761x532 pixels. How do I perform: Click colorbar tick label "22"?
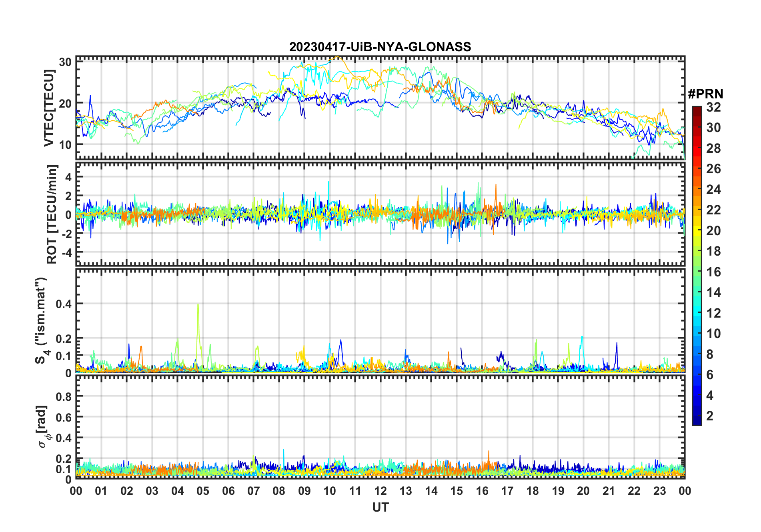[713, 210]
